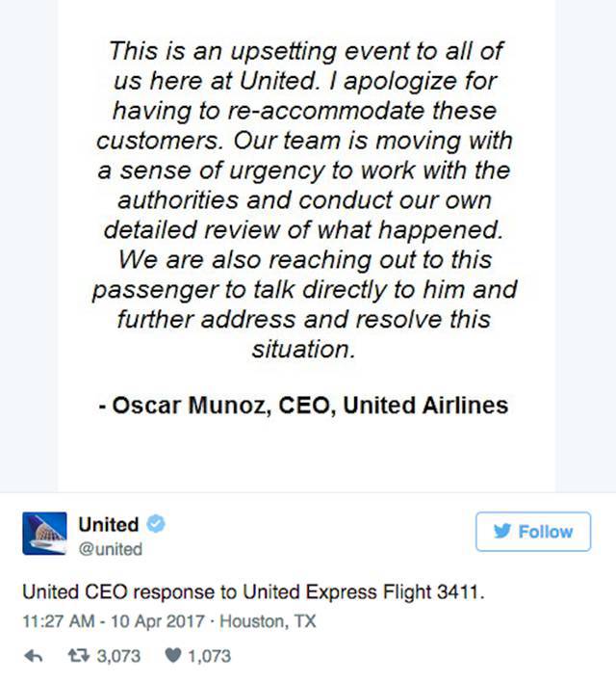This screenshot has width=616, height=682.
Task: Open the @united handle link
Action: click(111, 549)
